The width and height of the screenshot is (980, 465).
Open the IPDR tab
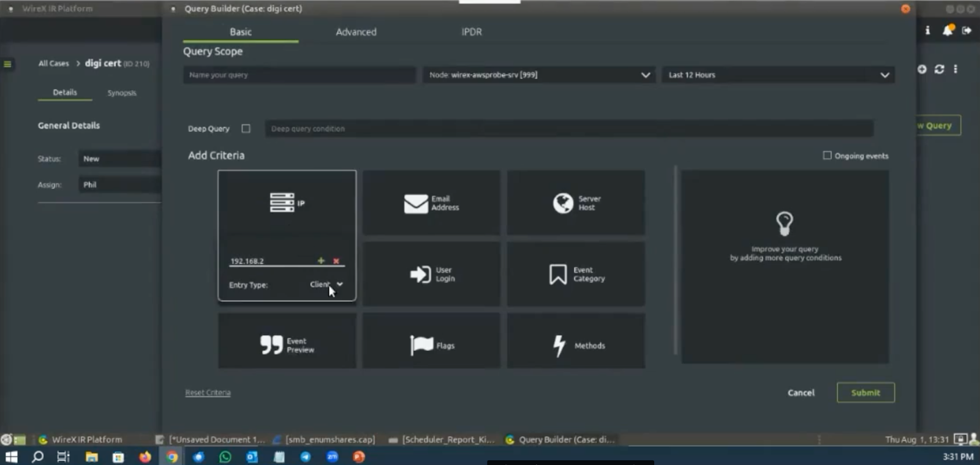472,32
